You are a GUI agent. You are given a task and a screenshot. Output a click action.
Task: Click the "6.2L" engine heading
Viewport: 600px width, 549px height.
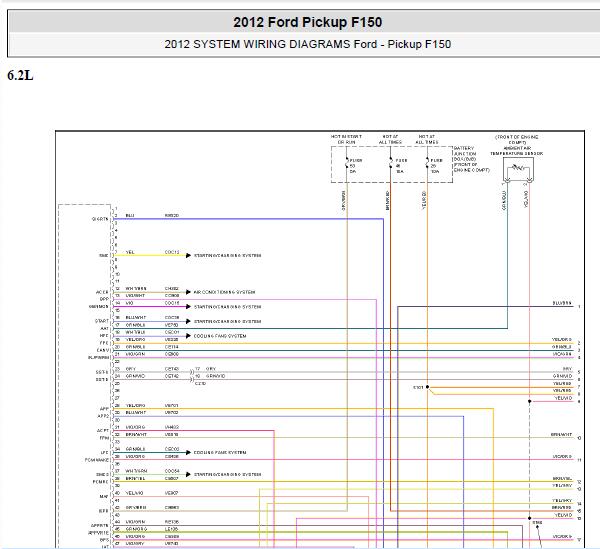tap(20, 75)
